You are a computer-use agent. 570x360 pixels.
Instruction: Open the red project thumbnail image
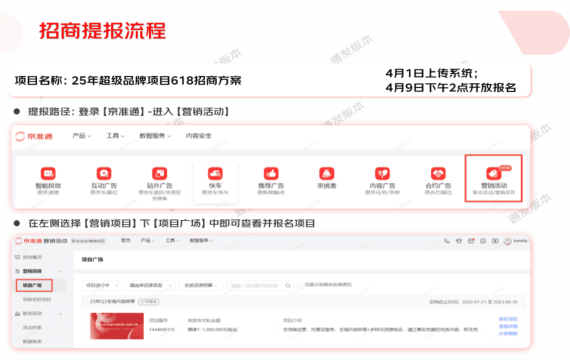pyautogui.click(x=117, y=326)
